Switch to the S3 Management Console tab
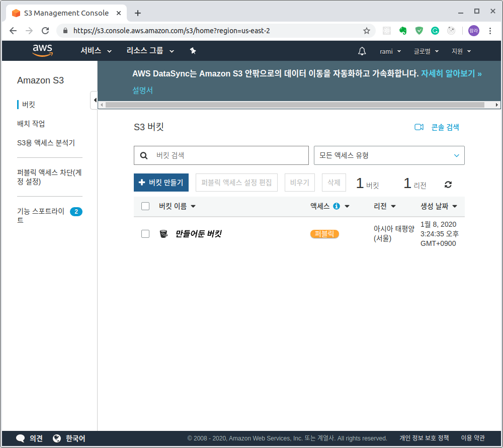Image resolution: width=503 pixels, height=448 pixels. pyautogui.click(x=66, y=13)
